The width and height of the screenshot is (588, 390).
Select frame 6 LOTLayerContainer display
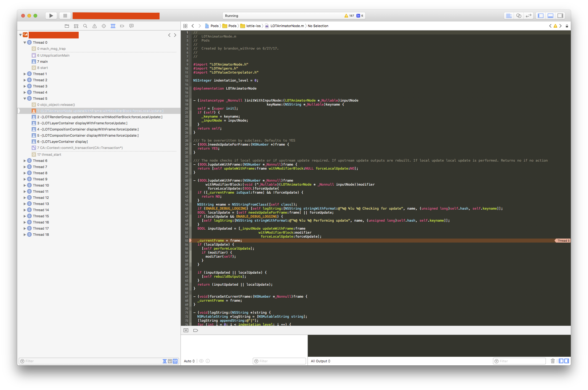click(x=99, y=142)
